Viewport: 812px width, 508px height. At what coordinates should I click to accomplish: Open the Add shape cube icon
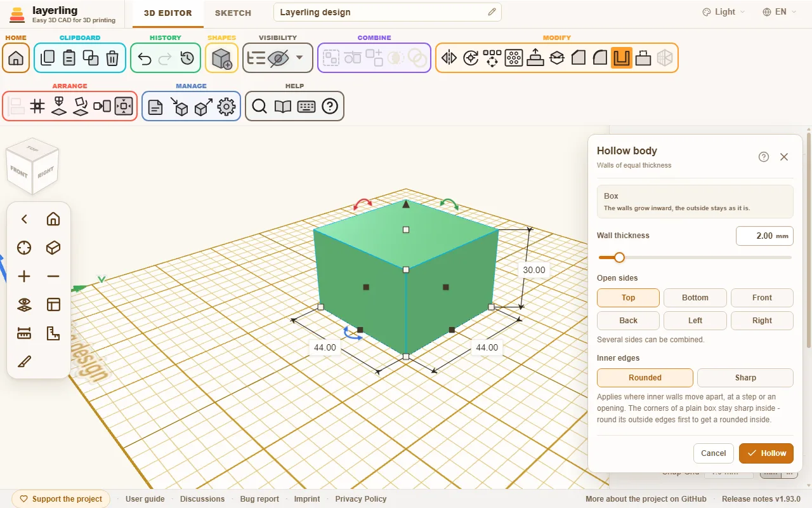(x=221, y=58)
